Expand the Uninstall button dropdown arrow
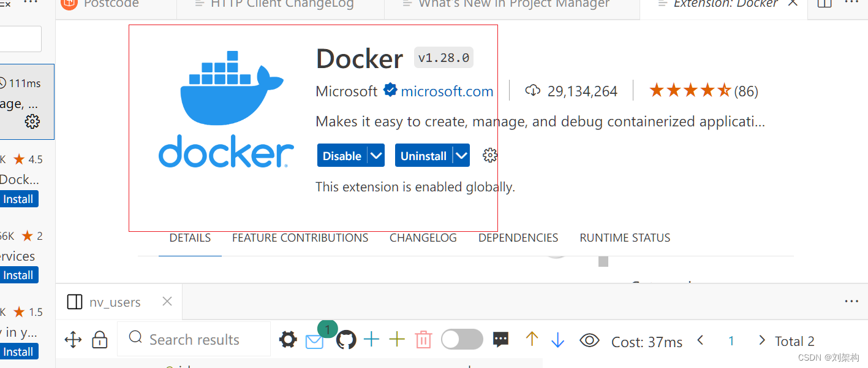 (461, 155)
